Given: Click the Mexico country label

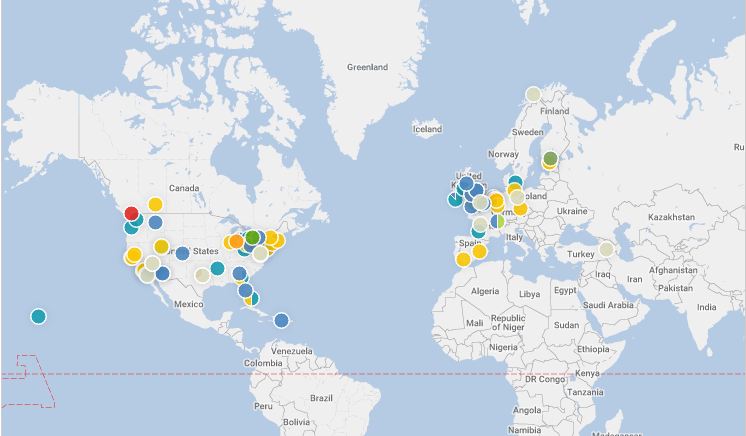Looking at the screenshot, I should click(x=188, y=304).
